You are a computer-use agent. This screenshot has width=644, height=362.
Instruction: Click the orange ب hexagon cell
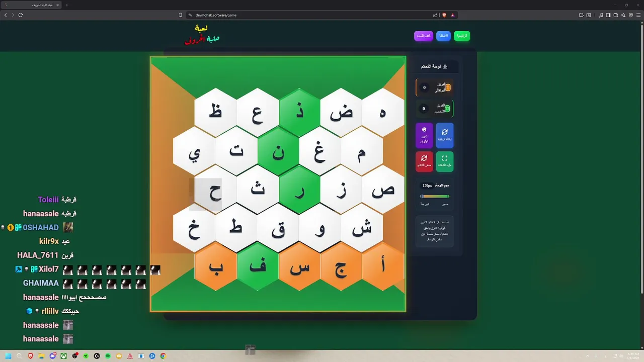[215, 266]
